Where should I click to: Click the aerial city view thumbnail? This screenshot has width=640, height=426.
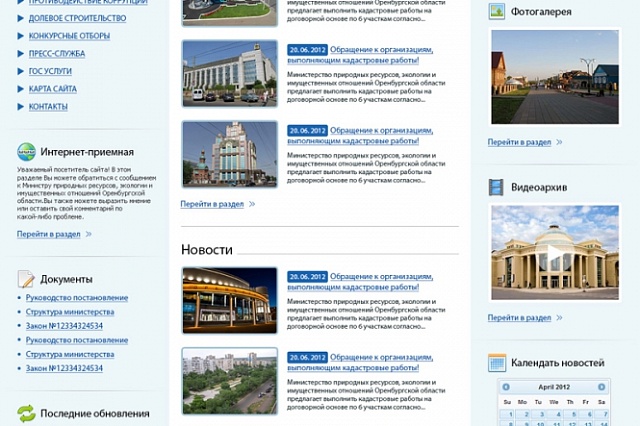click(230, 381)
